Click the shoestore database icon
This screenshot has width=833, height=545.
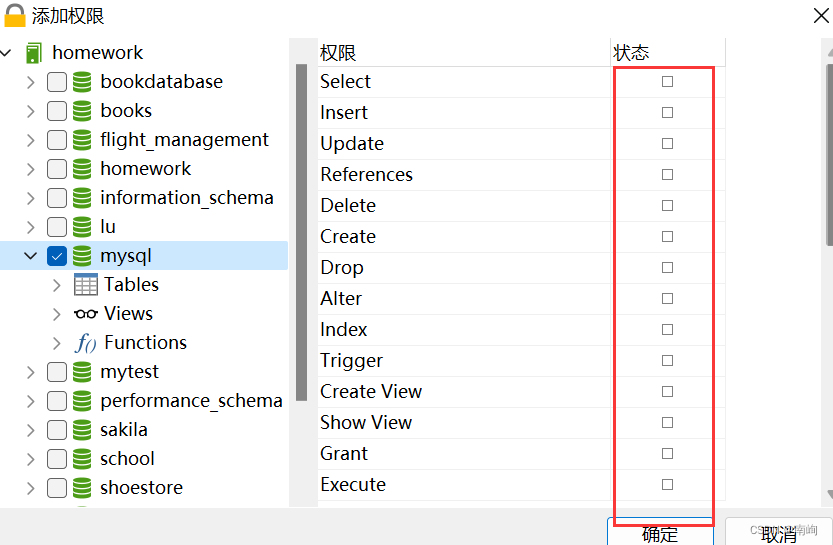tap(82, 488)
